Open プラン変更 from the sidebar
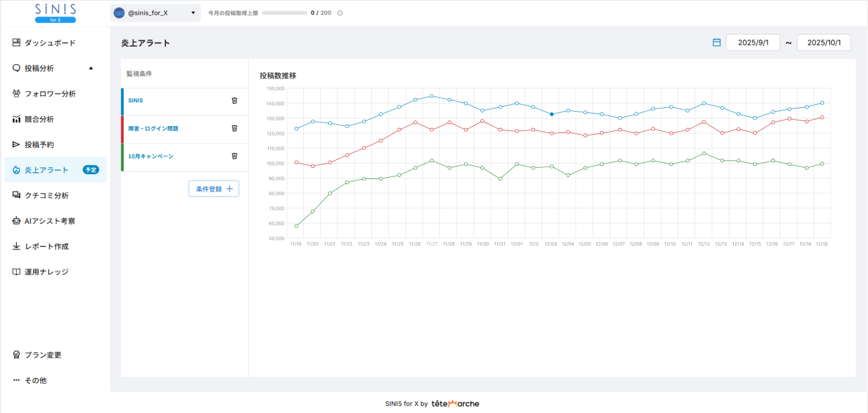The image size is (868, 413). tap(42, 355)
